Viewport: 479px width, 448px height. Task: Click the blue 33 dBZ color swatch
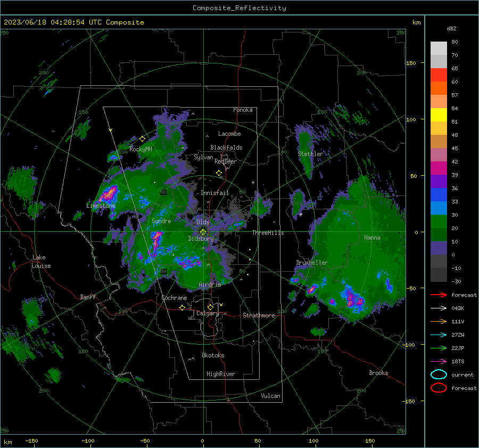point(439,195)
